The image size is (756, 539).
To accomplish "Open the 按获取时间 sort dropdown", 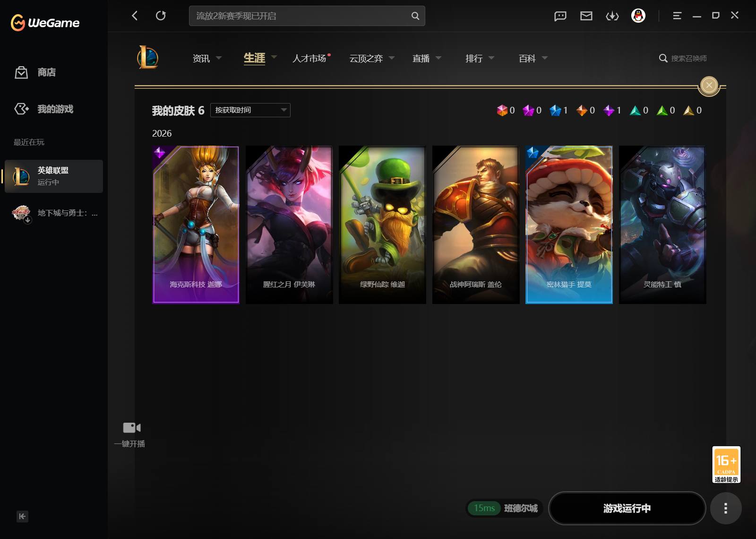I will (x=250, y=110).
